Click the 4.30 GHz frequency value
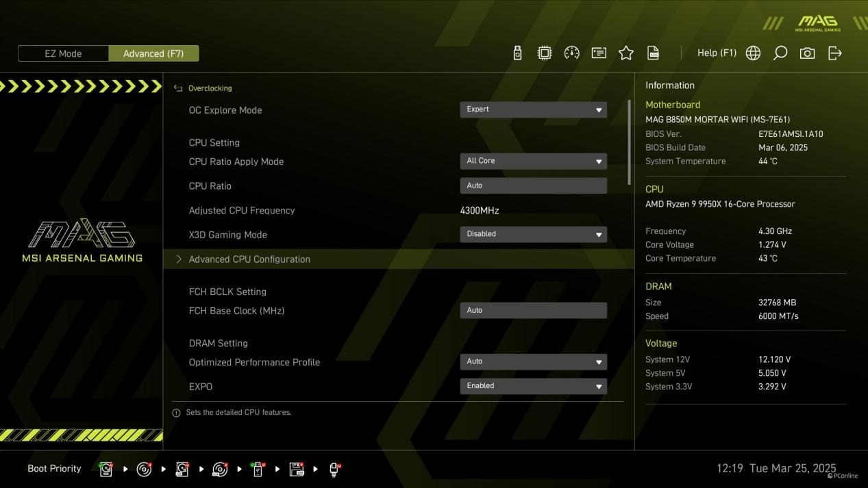868x488 pixels. pos(775,231)
